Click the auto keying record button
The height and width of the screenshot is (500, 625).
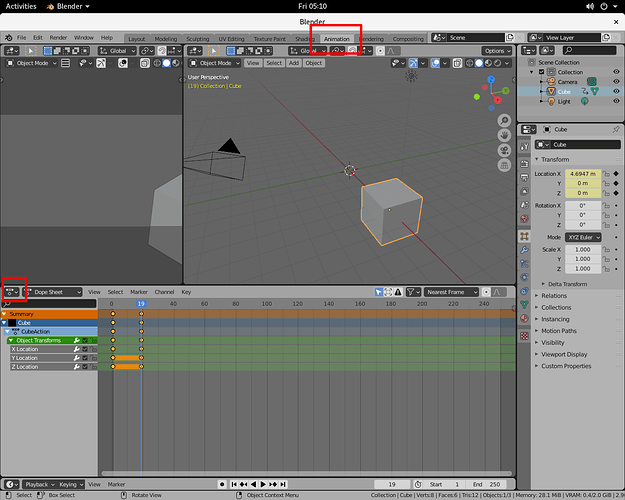(222, 484)
